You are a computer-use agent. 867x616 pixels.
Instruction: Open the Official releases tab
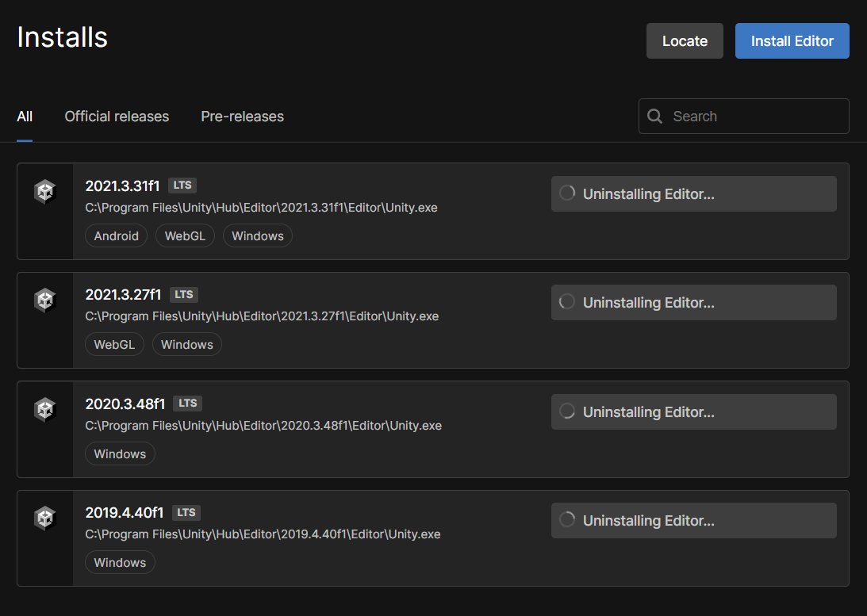117,117
